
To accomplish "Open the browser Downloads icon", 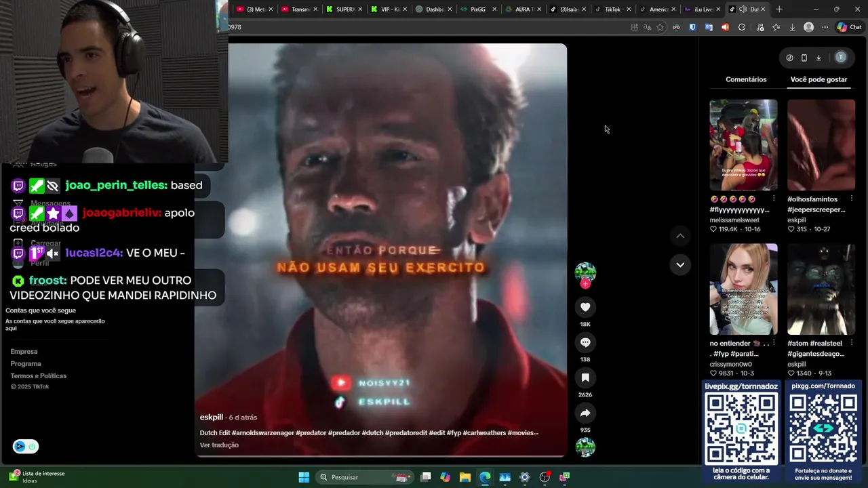I will coord(792,27).
